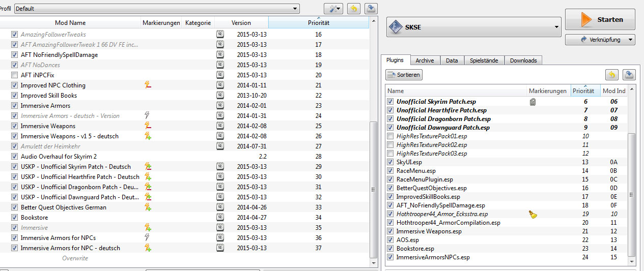Viewport: 644px width, 271px height.
Task: Click the plugin list restore backup icon
Action: point(611,75)
